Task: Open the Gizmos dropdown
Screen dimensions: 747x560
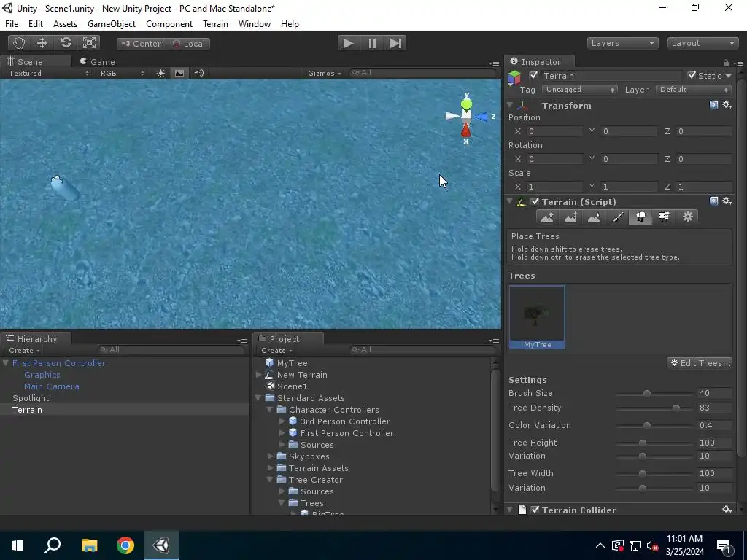Action: point(325,74)
